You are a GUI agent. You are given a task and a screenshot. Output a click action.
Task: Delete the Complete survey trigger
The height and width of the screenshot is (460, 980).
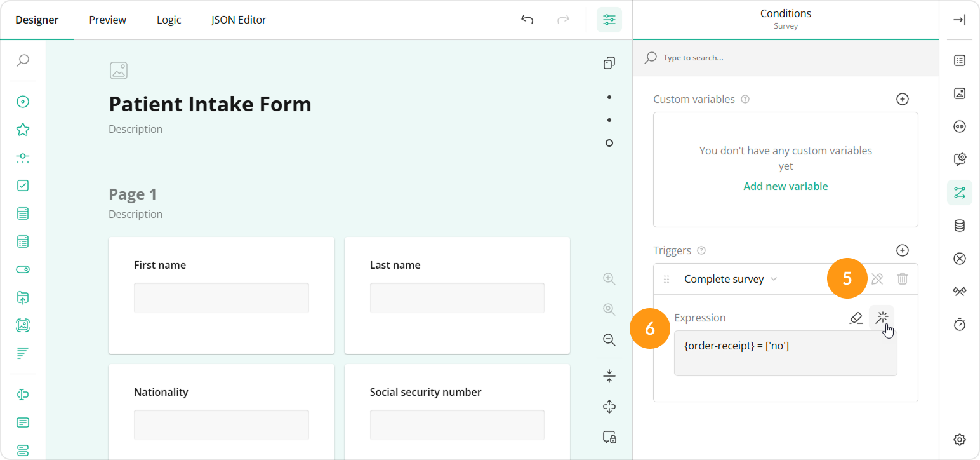pyautogui.click(x=902, y=279)
